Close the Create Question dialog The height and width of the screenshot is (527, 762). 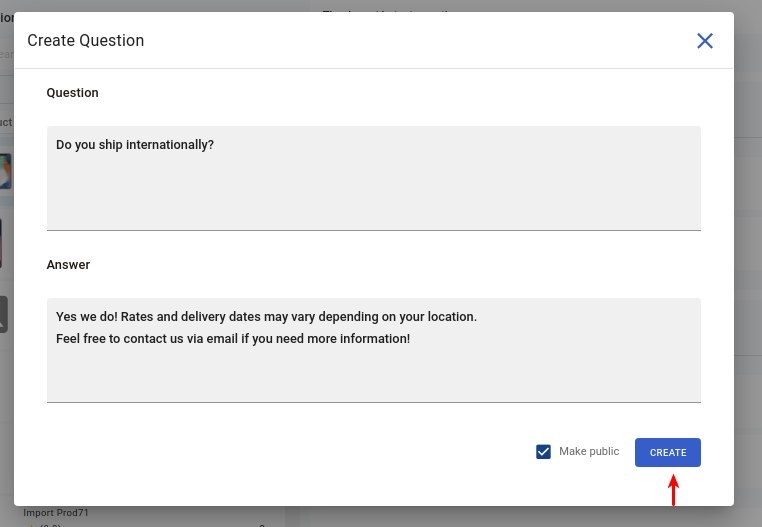pos(705,41)
